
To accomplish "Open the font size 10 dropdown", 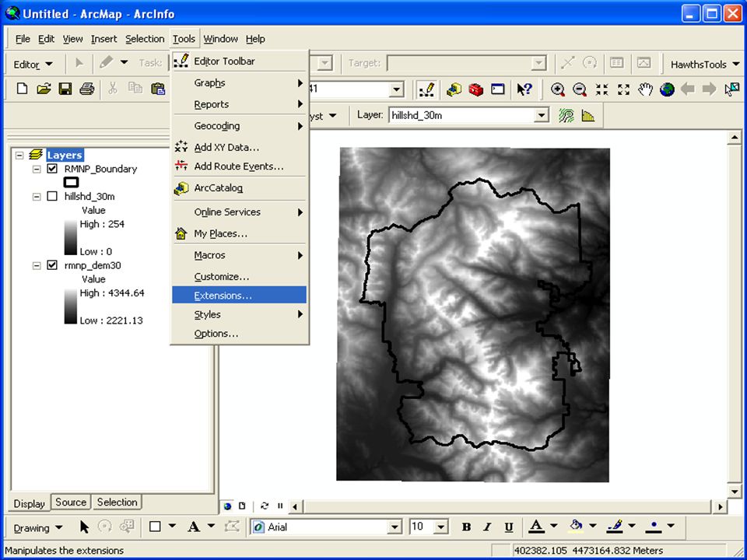I will (x=442, y=527).
